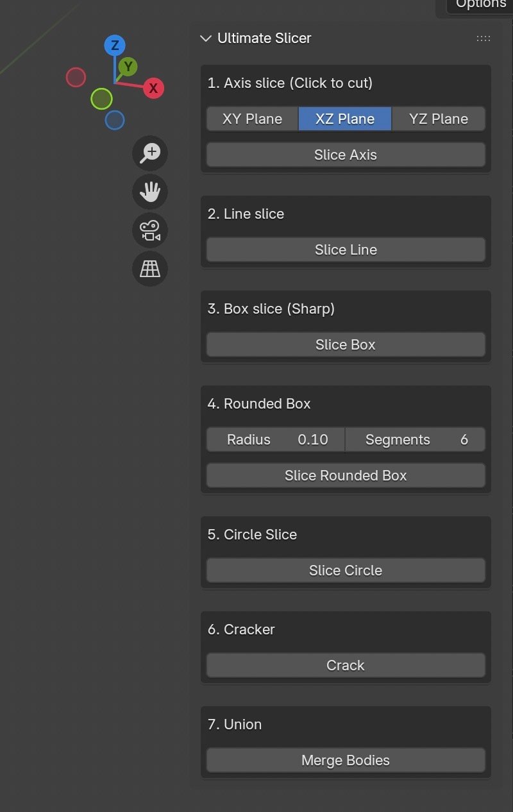This screenshot has width=513, height=812.
Task: Click the pan hand viewport icon
Action: tap(150, 192)
